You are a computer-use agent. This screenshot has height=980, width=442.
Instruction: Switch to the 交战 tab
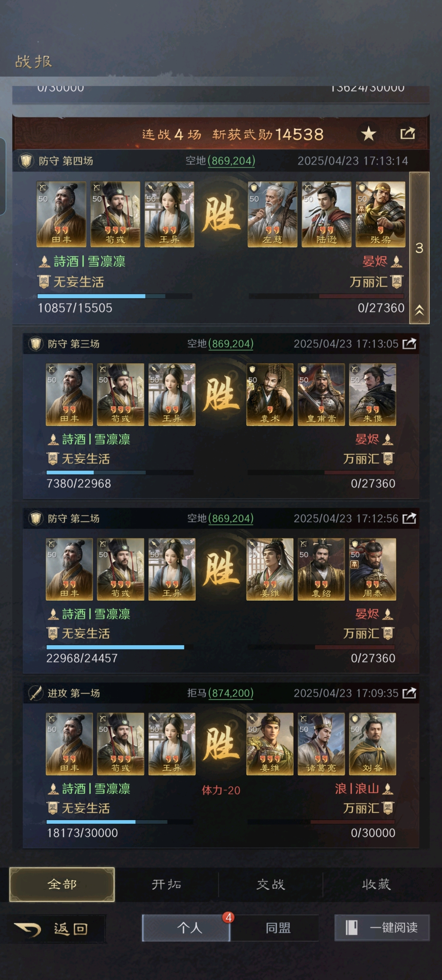[271, 884]
